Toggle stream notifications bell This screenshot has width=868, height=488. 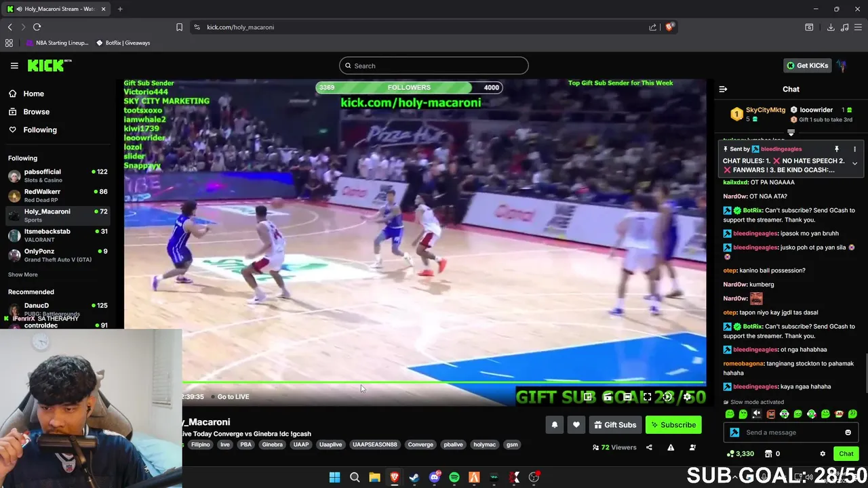[554, 425]
